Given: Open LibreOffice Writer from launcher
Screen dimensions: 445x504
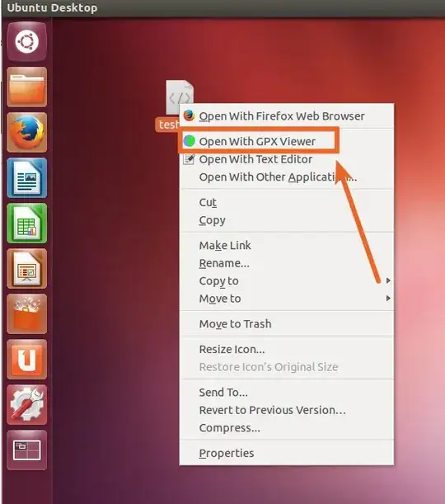Looking at the screenshot, I should [27, 177].
